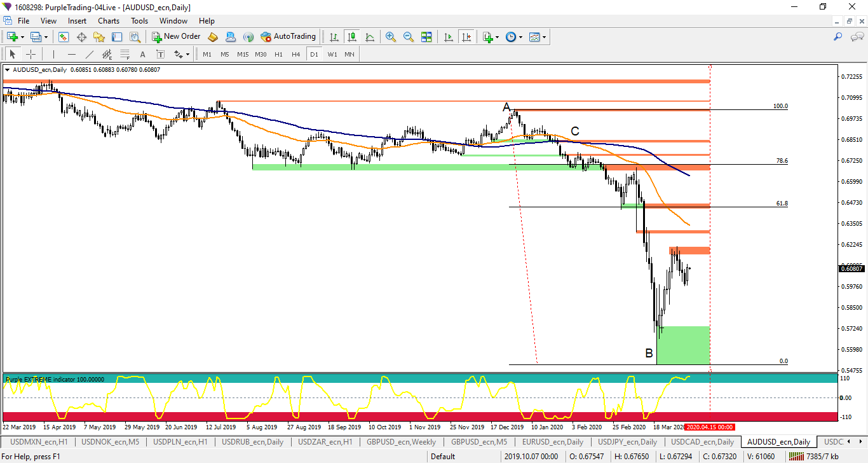This screenshot has height=463, width=868.
Task: Draw a vertical line tool
Action: 53,54
